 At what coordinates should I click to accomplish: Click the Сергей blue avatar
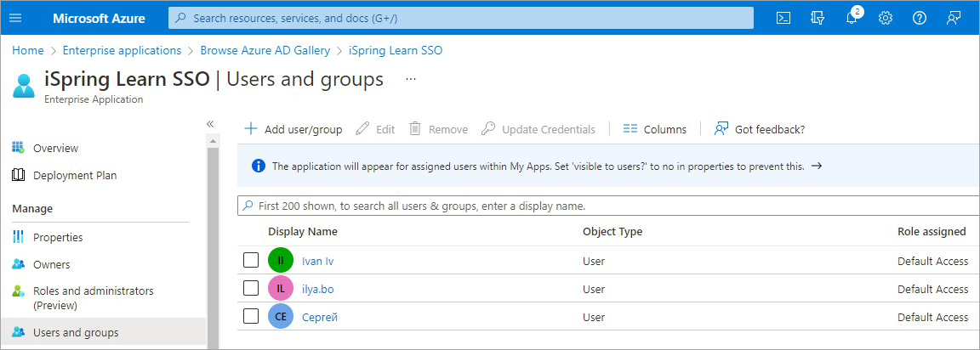[x=281, y=316]
